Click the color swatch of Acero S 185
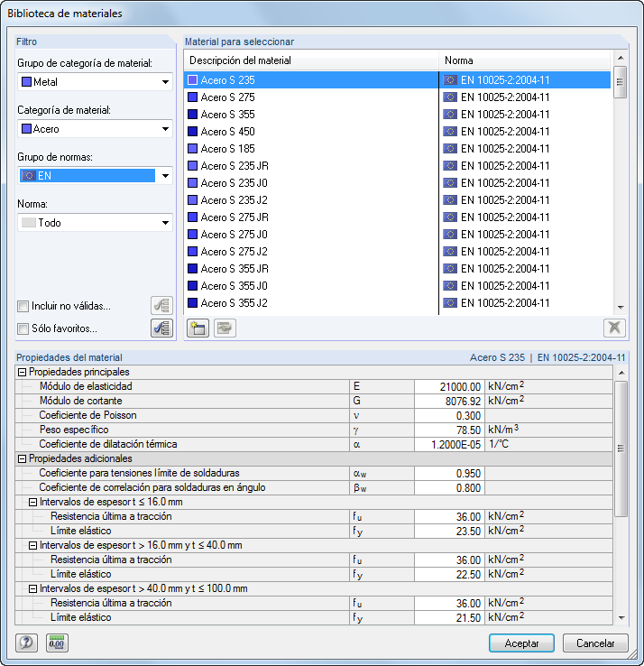 (193, 149)
